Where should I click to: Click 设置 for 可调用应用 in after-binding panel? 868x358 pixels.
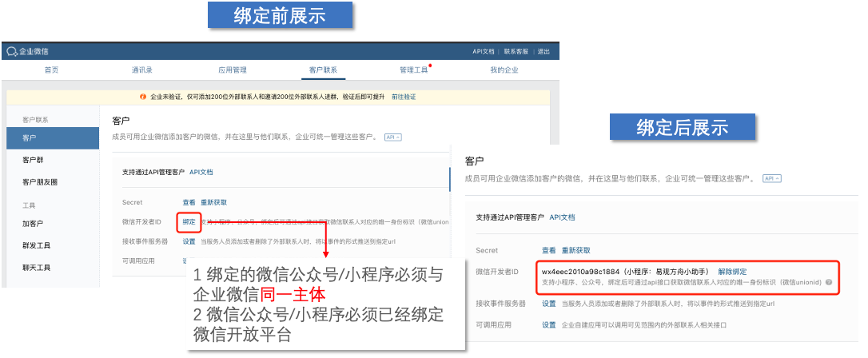tap(548, 324)
